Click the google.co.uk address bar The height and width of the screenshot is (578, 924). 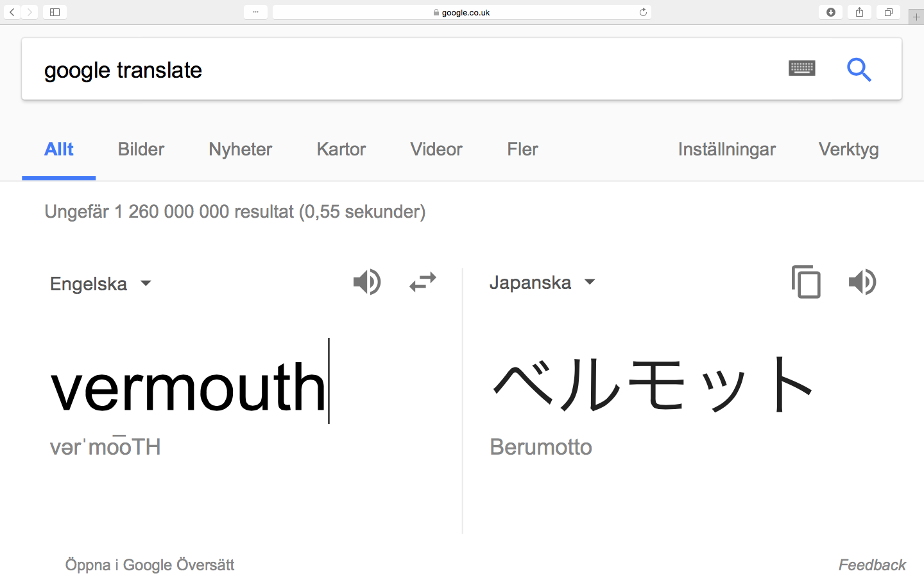(x=462, y=12)
